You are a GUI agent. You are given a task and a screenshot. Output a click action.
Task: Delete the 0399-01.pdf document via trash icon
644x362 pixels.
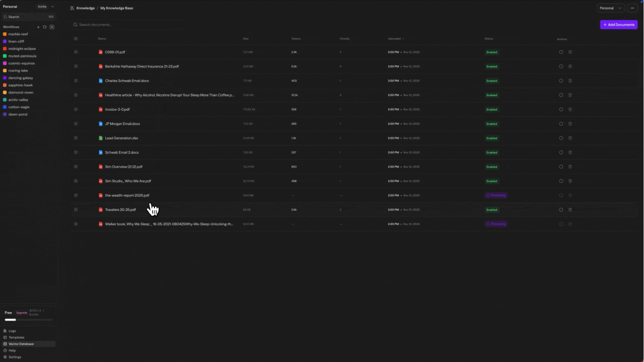pos(570,52)
